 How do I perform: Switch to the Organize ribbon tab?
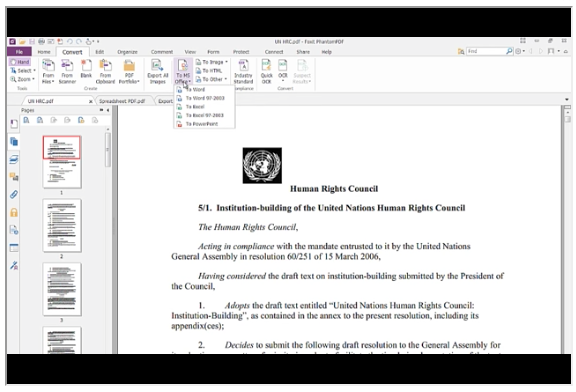tap(127, 52)
